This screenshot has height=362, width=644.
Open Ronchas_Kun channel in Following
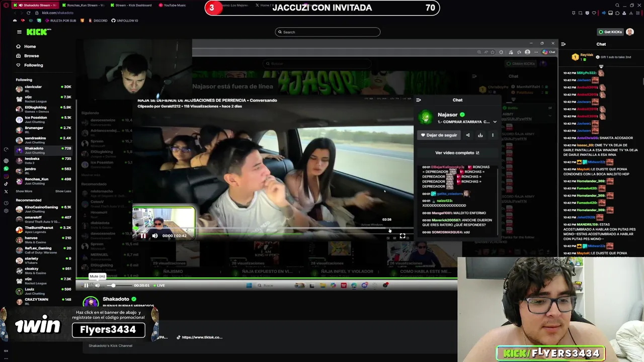click(x=43, y=181)
